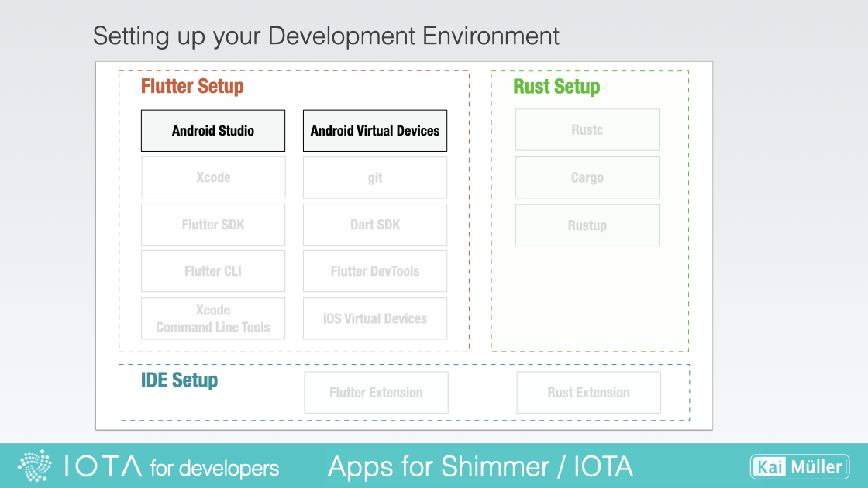Viewport: 868px width, 488px height.
Task: Click Xcode Command Line Tools box
Action: click(213, 318)
